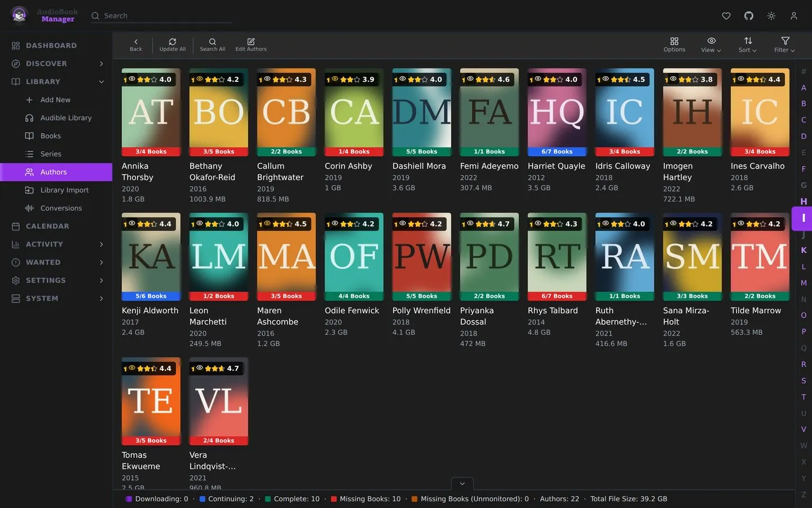This screenshot has width=812, height=508.
Task: Open author Odile Fenwick name link
Action: tap(352, 310)
